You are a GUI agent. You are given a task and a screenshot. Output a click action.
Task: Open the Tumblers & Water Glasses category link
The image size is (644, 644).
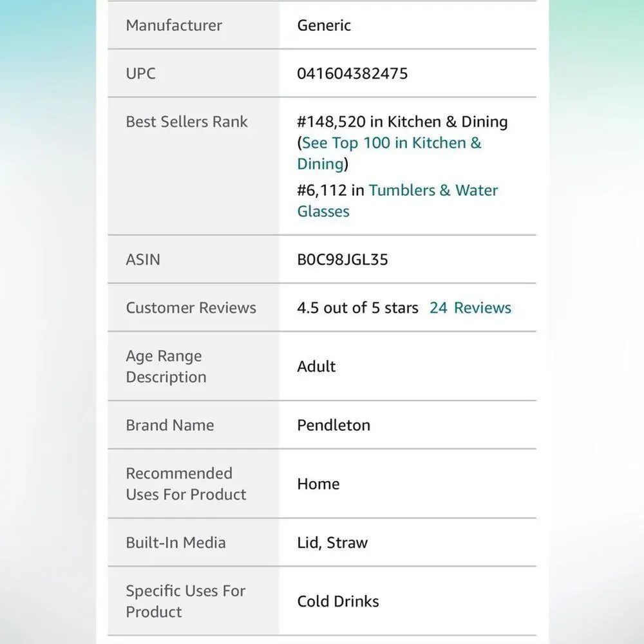click(x=397, y=201)
